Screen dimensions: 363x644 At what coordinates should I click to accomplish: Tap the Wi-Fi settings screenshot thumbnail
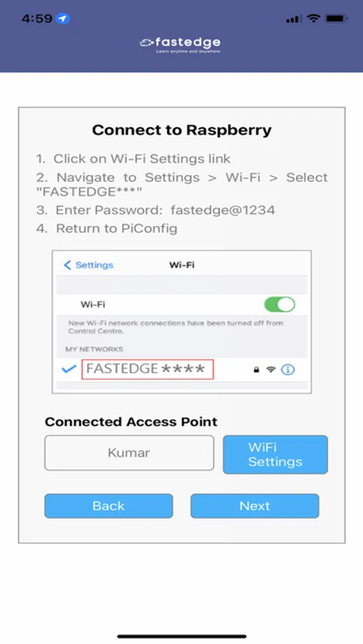182,322
